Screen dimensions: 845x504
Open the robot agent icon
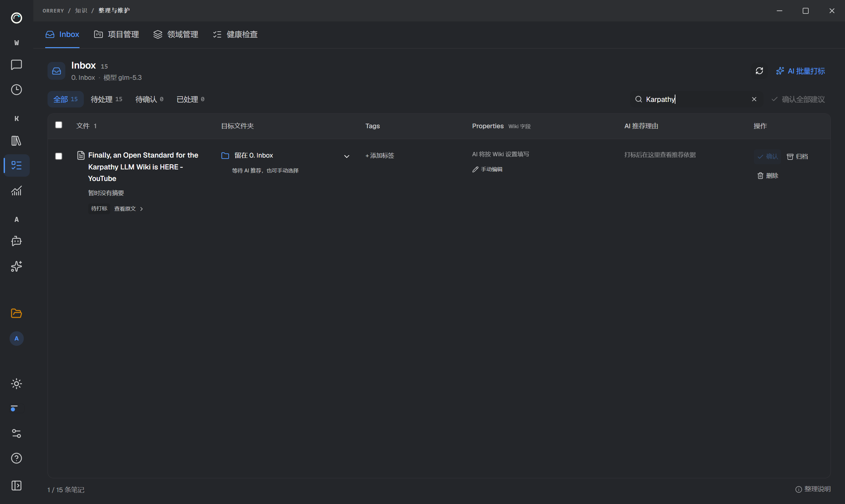coord(16,241)
